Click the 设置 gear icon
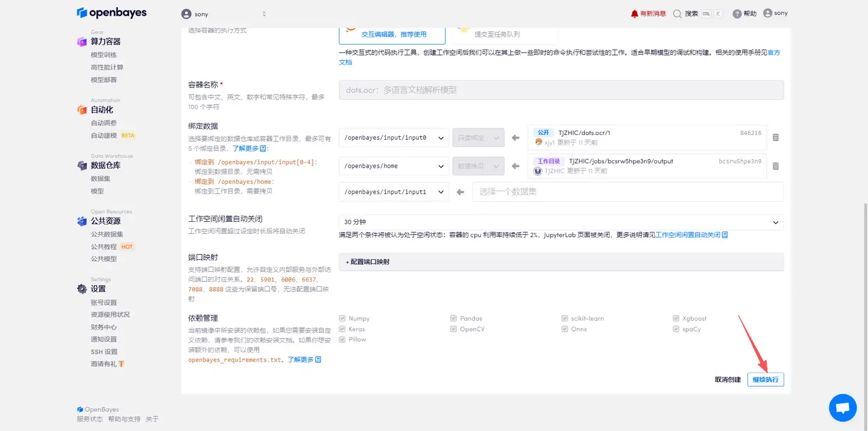Image resolution: width=868 pixels, height=431 pixels. tap(81, 289)
